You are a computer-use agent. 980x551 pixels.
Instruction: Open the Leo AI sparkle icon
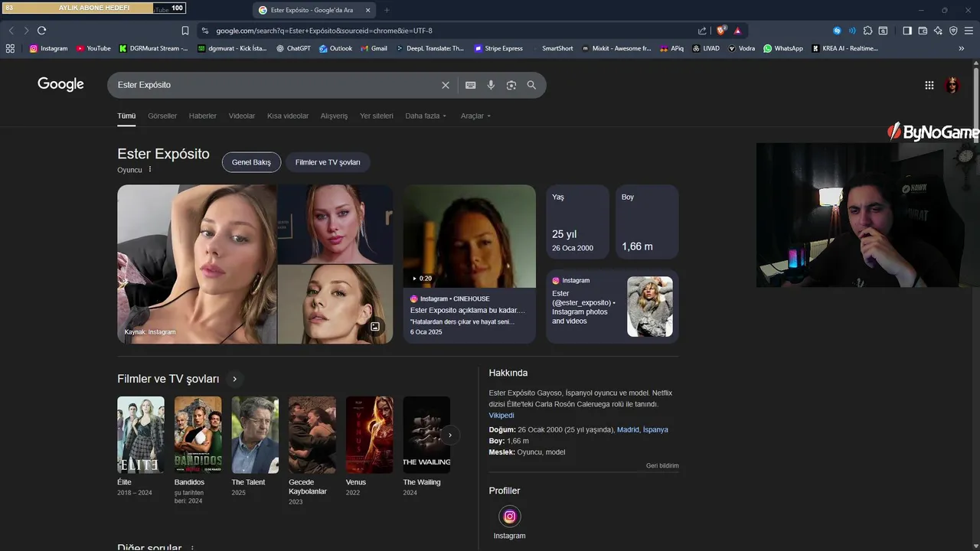point(938,31)
